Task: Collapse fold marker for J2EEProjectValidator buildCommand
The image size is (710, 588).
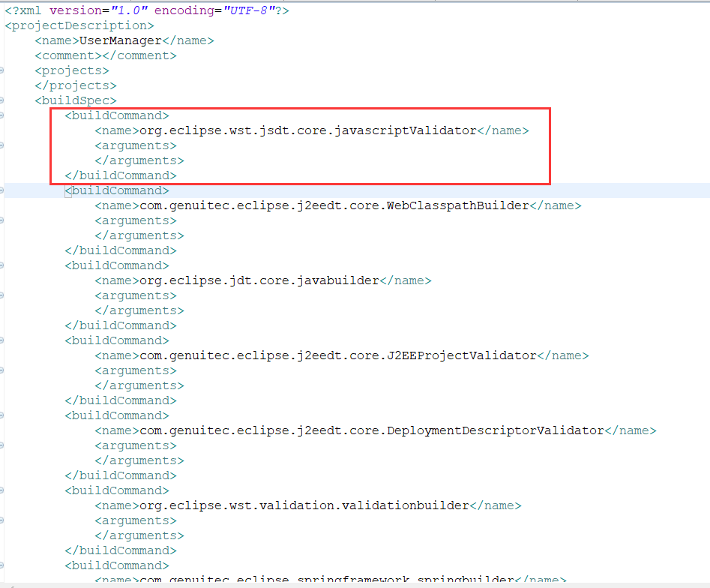Action: coord(1,340)
